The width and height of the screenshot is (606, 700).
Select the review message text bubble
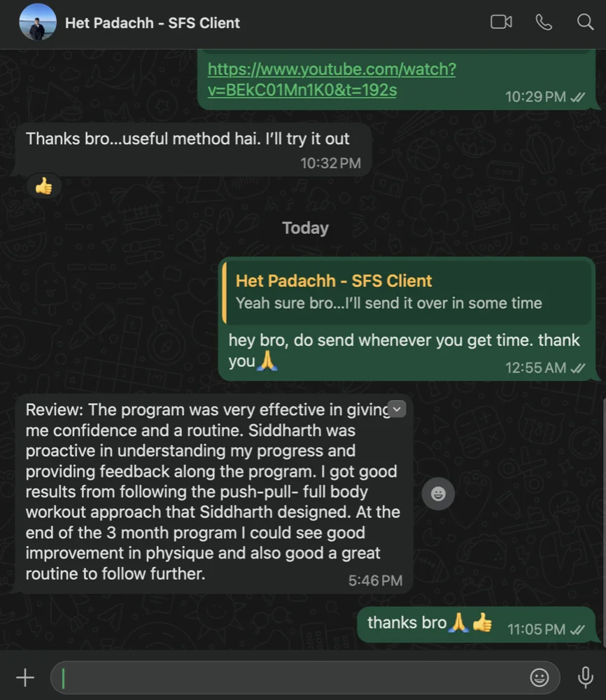(210, 490)
